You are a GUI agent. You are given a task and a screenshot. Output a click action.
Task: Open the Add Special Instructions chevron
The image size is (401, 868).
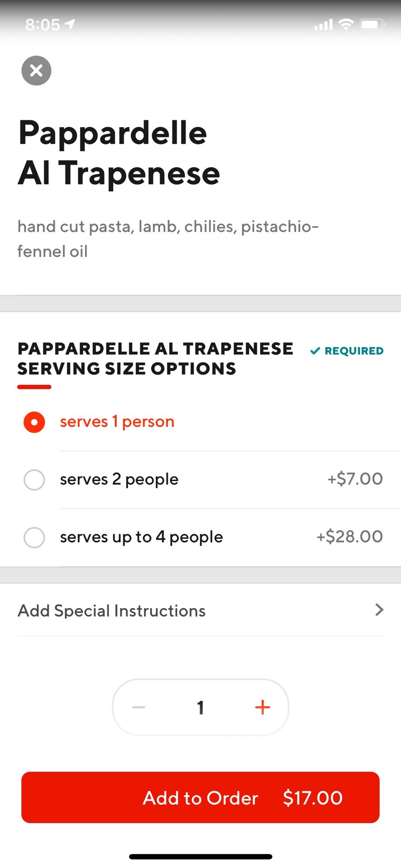tap(379, 610)
